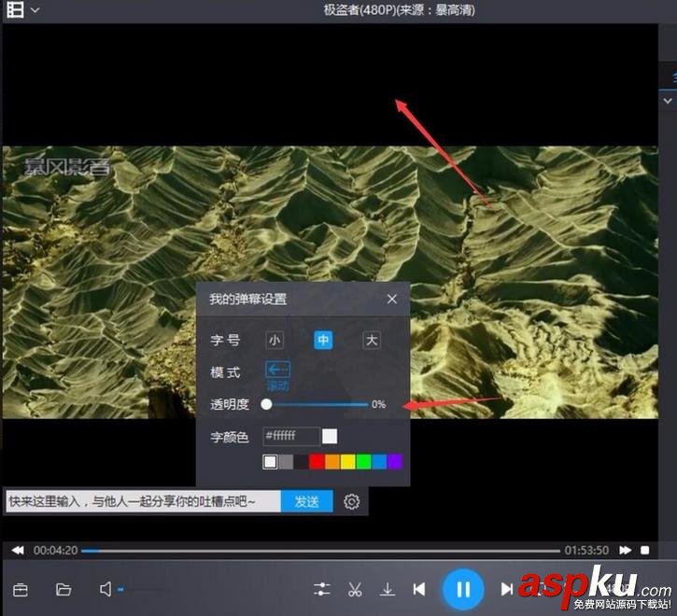
Task: Pause the video with blue button
Action: click(x=463, y=589)
